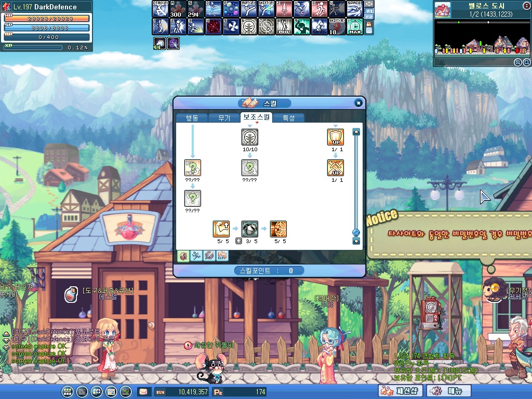532x399 pixels.
Task: Click the house icon on the minimap panel
Action: pyautogui.click(x=443, y=9)
